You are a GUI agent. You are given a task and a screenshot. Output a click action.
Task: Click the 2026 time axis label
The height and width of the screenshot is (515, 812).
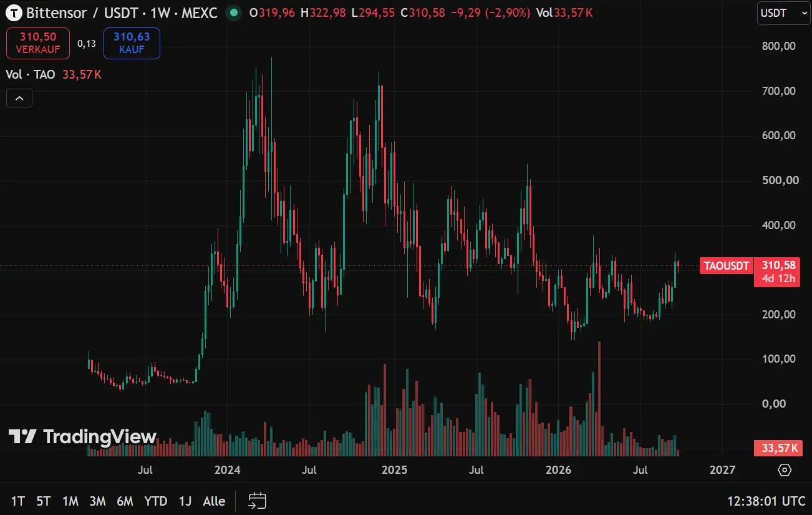558,470
